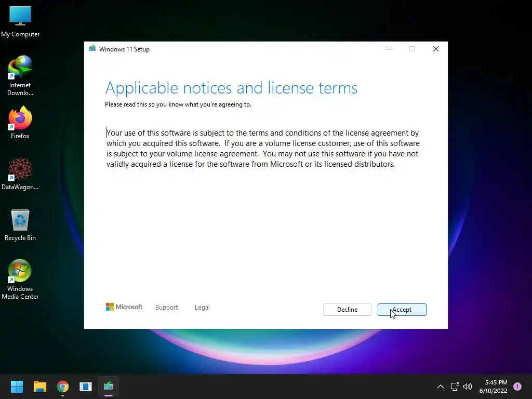
Task: Show hidden tray icons
Action: pos(441,387)
